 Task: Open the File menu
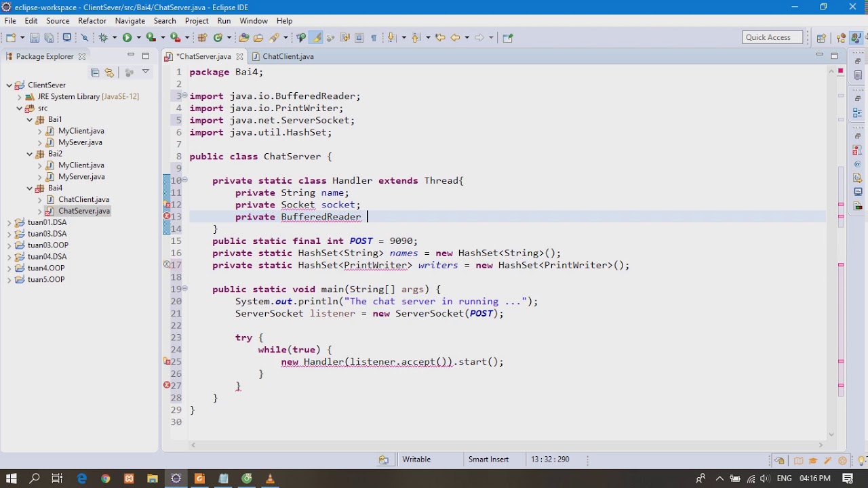tap(10, 21)
